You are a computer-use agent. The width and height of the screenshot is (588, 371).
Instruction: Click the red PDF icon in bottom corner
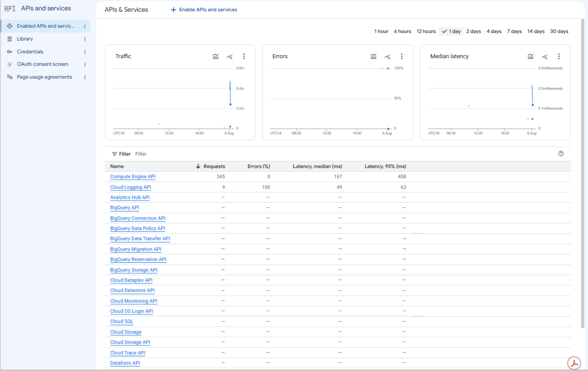click(574, 363)
